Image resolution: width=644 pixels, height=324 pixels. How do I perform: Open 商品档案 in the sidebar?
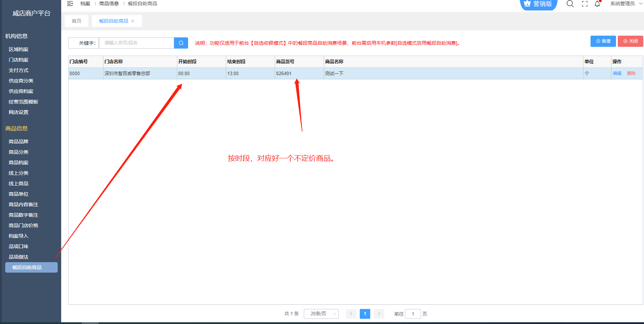pyautogui.click(x=19, y=163)
